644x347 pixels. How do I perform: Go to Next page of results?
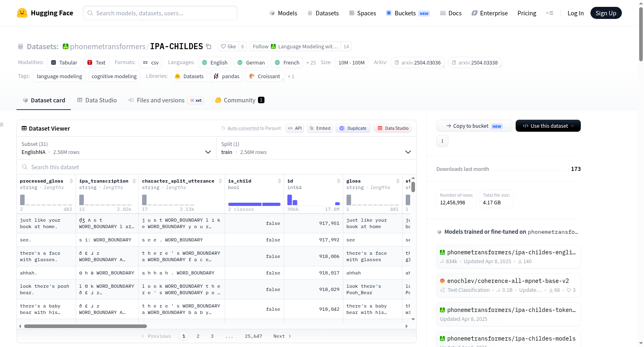pyautogui.click(x=282, y=336)
